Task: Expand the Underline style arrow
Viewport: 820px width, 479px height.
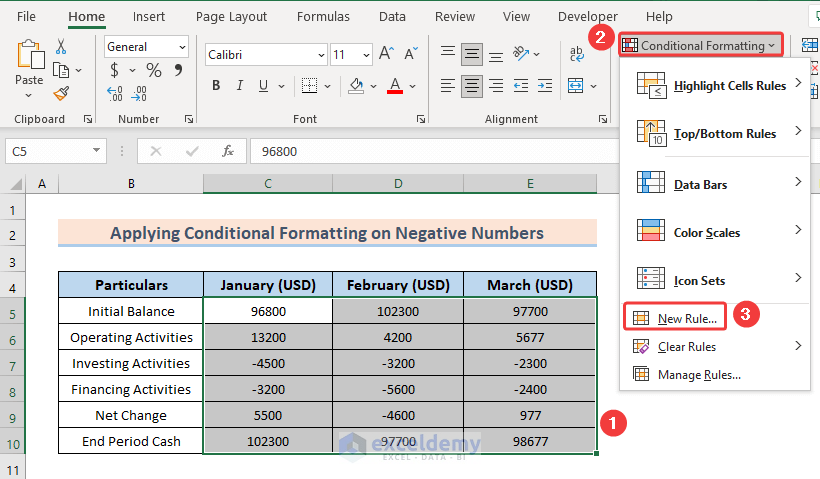Action: point(281,86)
